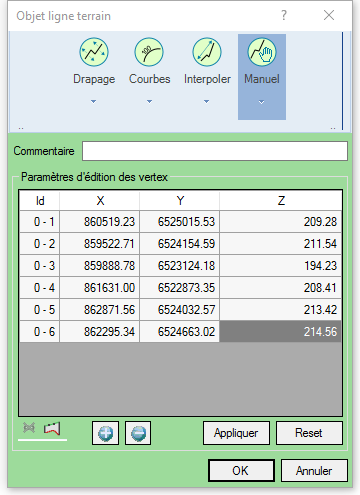Confirm with the OK button
Image resolution: width=360 pixels, height=495 pixels.
coord(241,470)
